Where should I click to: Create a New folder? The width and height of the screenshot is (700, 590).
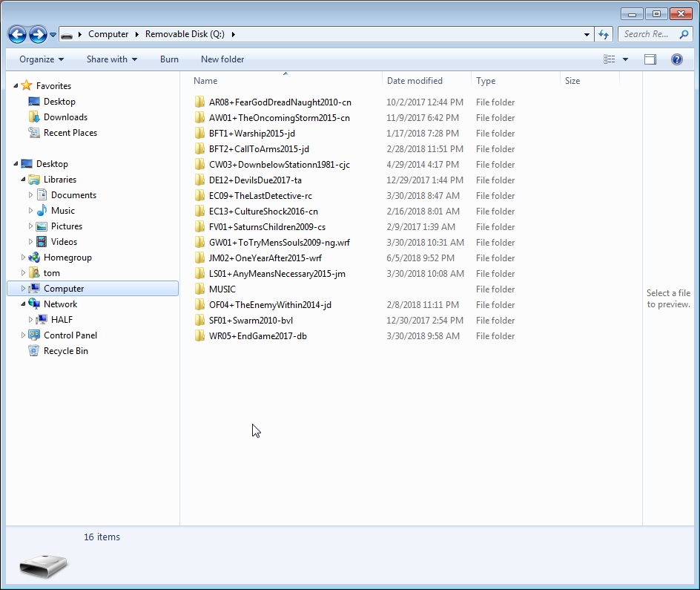[x=222, y=59]
